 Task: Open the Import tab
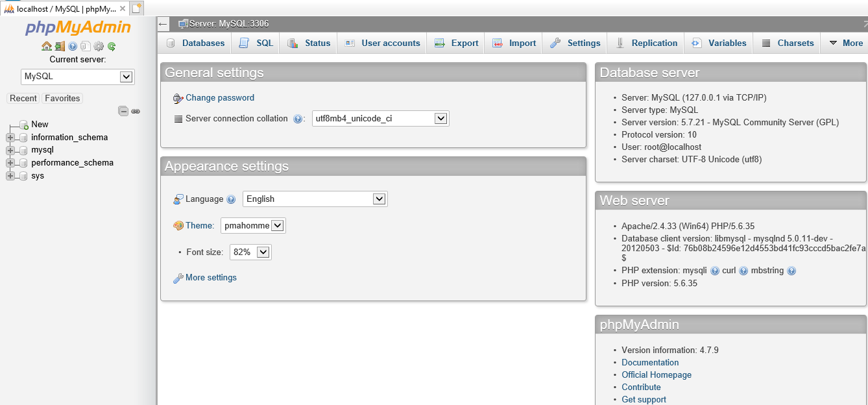pyautogui.click(x=514, y=43)
